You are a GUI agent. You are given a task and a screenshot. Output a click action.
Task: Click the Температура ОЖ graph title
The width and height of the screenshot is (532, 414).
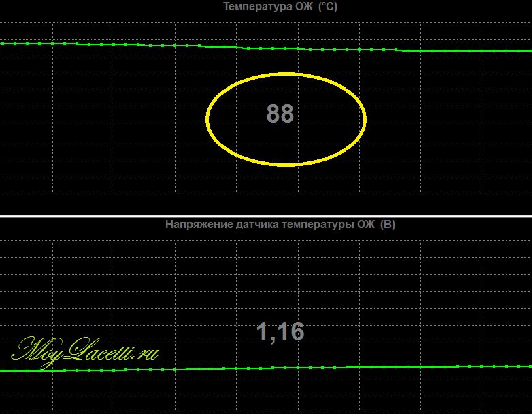[280, 7]
